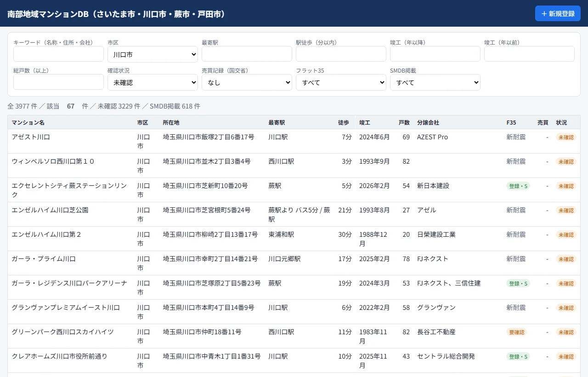
Task: Select ガーラ・プライム川口 row name
Action: [x=44, y=259]
